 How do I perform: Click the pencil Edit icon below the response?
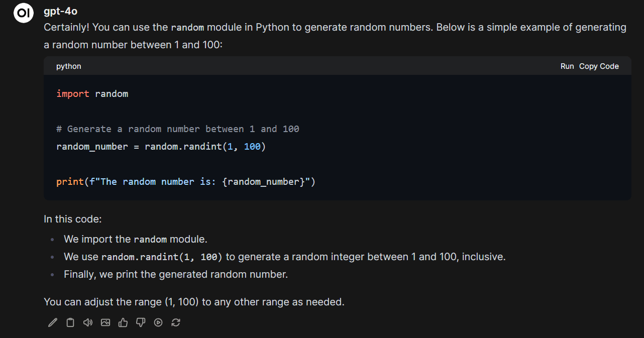click(x=53, y=322)
